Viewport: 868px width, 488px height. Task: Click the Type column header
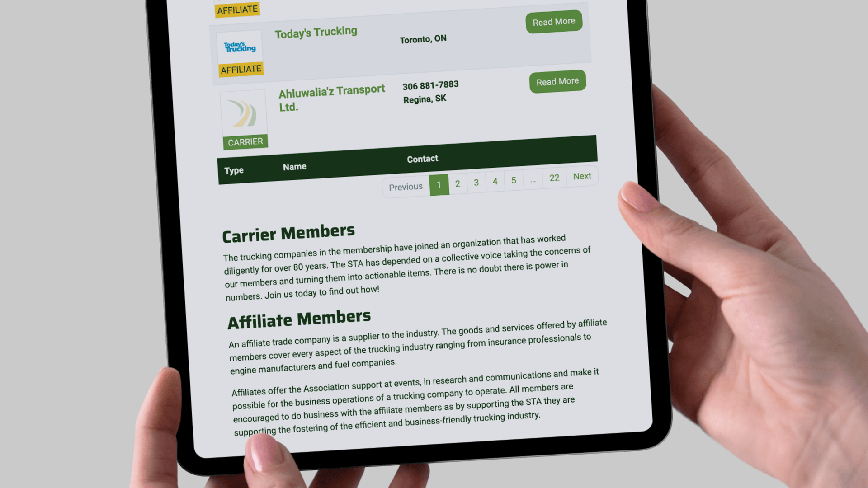point(234,170)
